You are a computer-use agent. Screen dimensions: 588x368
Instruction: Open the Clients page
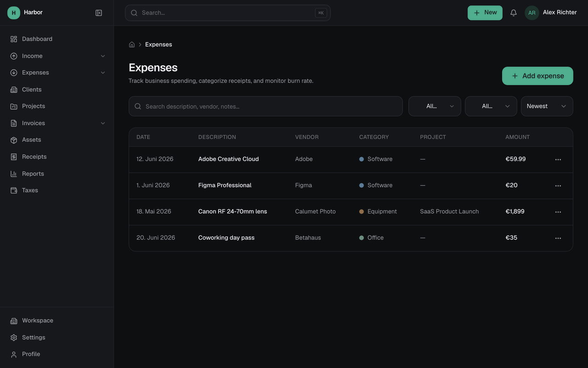point(57,90)
